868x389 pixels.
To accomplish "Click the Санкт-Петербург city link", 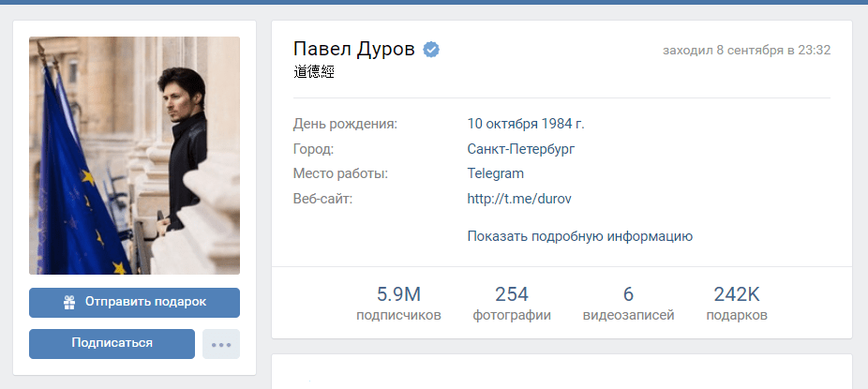I will tap(520, 149).
